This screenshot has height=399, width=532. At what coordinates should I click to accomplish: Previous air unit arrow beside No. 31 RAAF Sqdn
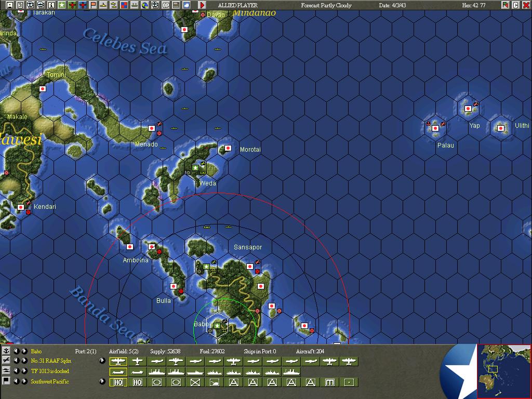point(16,361)
